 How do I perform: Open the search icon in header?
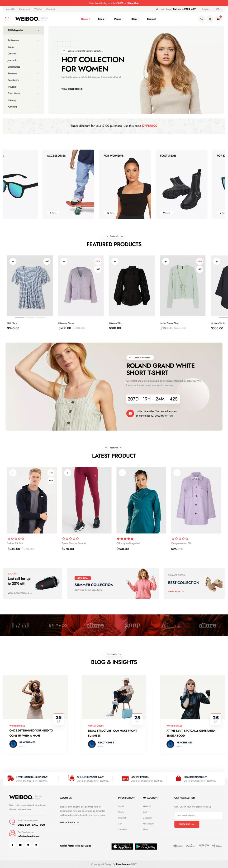click(x=201, y=19)
